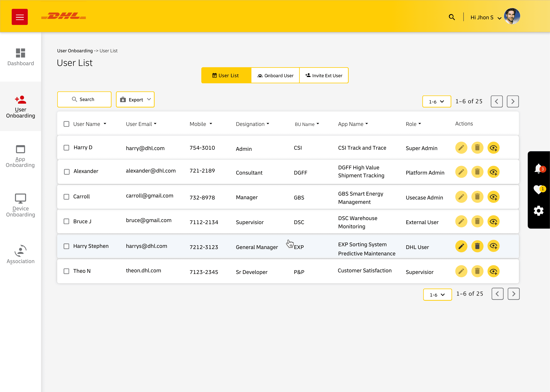Check the Harry D row checkbox
This screenshot has width=550, height=392.
pos(66,147)
